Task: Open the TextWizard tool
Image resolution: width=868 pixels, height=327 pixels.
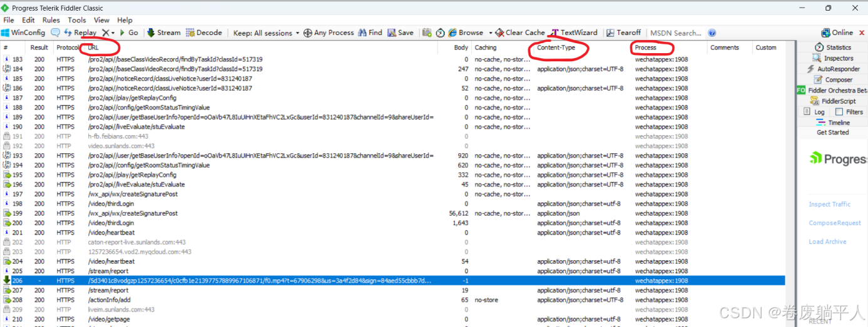Action: pos(574,33)
